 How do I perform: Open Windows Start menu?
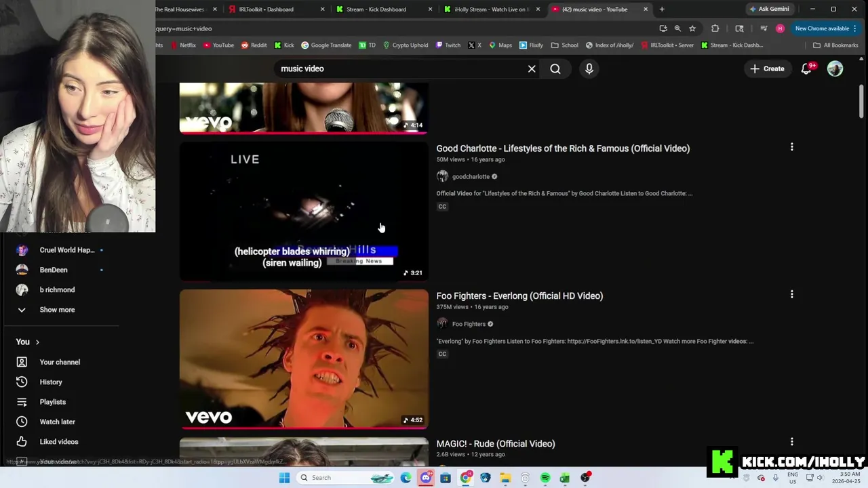pyautogui.click(x=285, y=478)
